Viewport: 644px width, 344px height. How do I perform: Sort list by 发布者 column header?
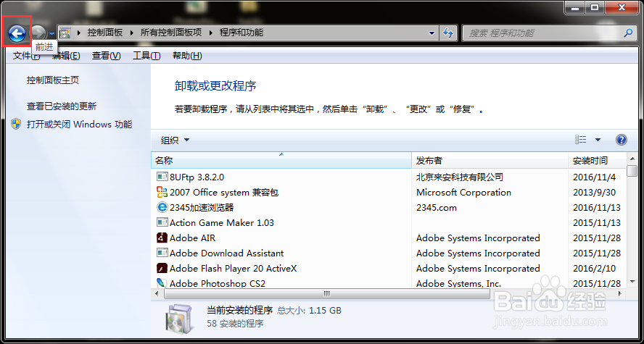(490, 160)
